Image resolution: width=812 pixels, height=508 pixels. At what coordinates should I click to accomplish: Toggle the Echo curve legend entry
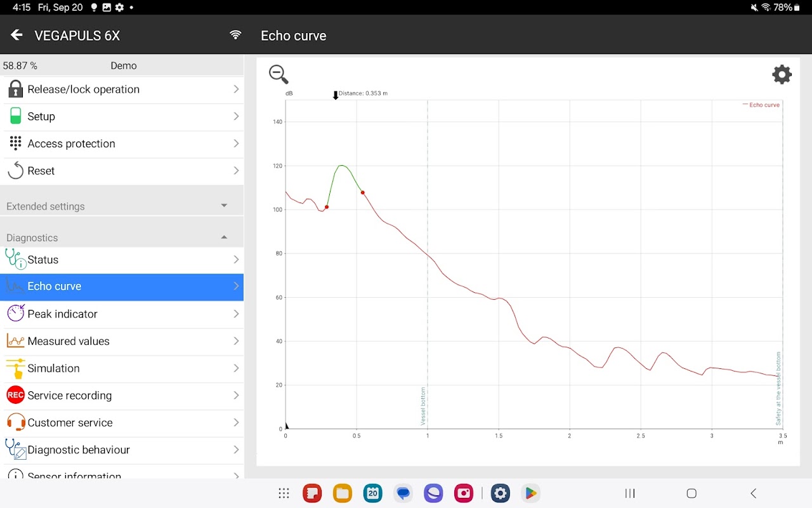(761, 105)
